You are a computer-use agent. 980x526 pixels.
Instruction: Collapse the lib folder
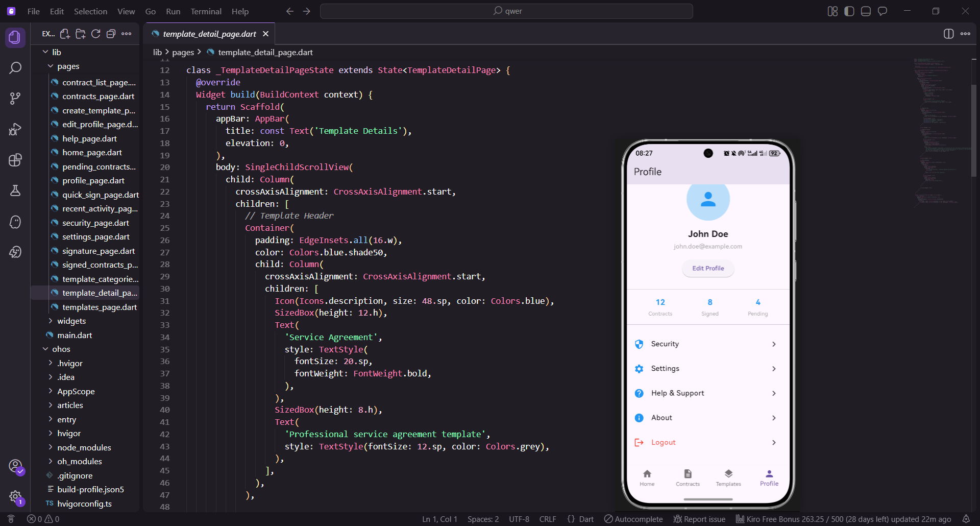point(85,52)
